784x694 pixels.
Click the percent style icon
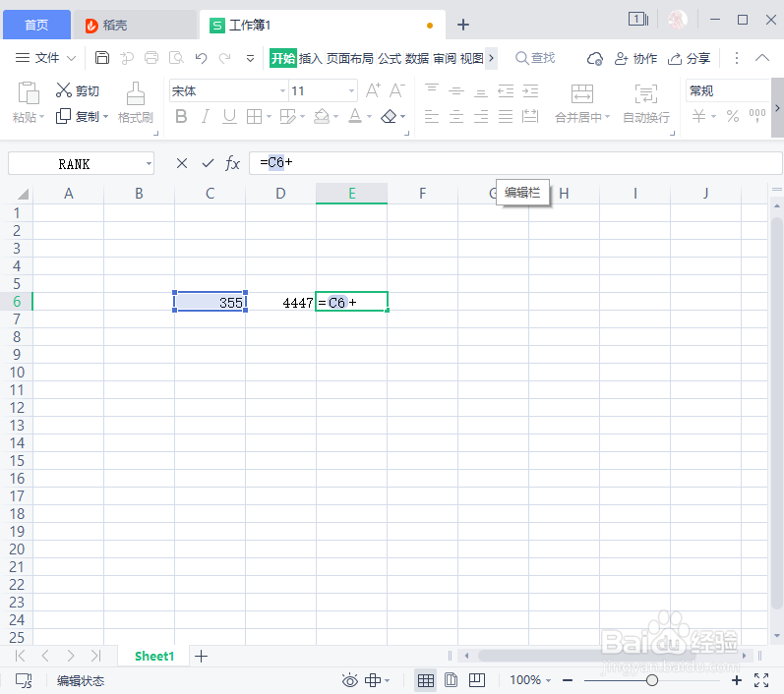733,116
